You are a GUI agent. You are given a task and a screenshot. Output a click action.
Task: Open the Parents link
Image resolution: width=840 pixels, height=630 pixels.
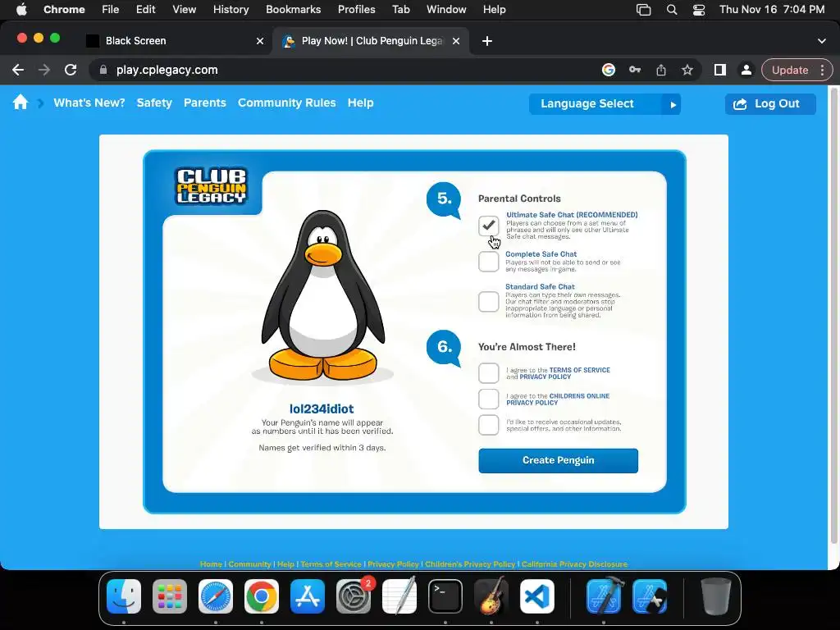[204, 103]
